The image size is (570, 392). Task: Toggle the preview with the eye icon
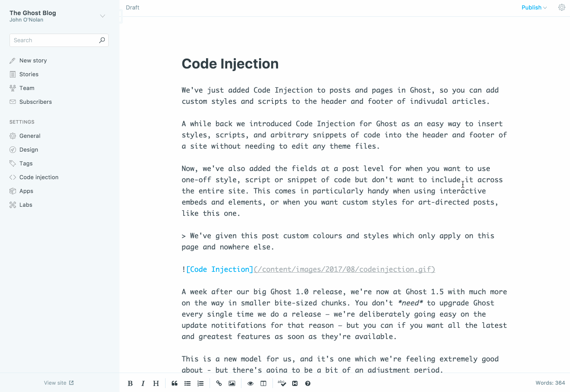(x=250, y=383)
